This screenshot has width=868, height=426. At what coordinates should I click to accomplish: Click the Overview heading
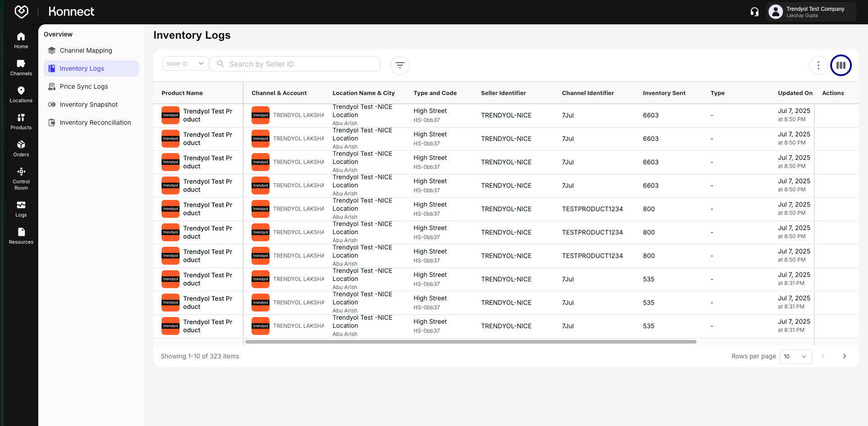coord(58,34)
